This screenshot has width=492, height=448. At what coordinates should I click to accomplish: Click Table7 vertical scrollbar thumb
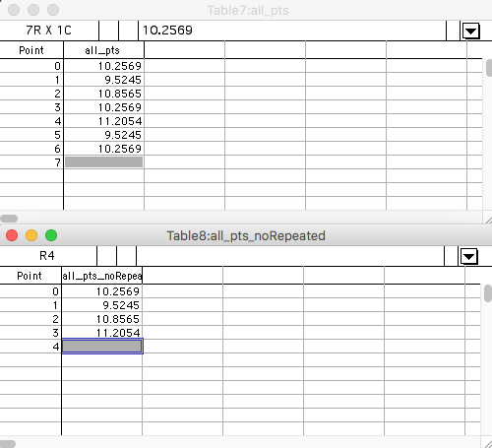point(489,68)
